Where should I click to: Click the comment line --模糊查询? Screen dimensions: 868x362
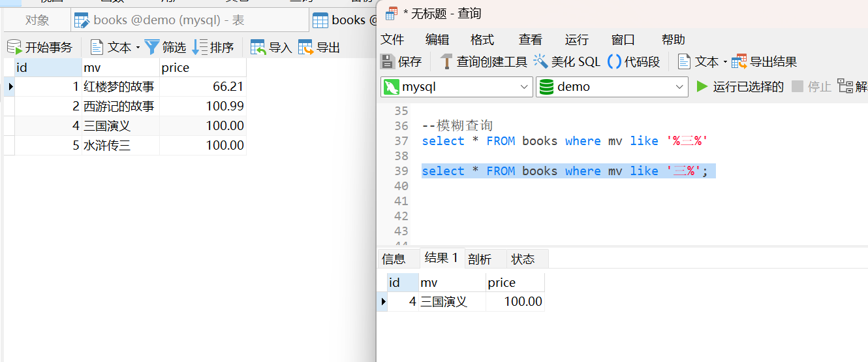click(457, 125)
